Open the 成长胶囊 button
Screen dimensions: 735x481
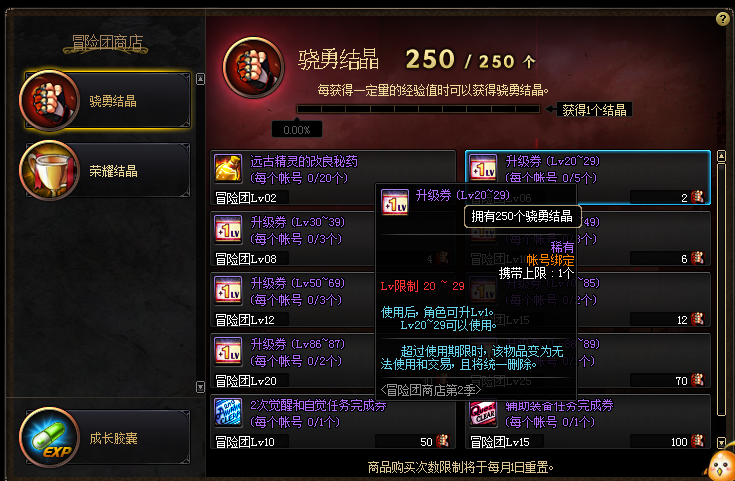[105, 438]
